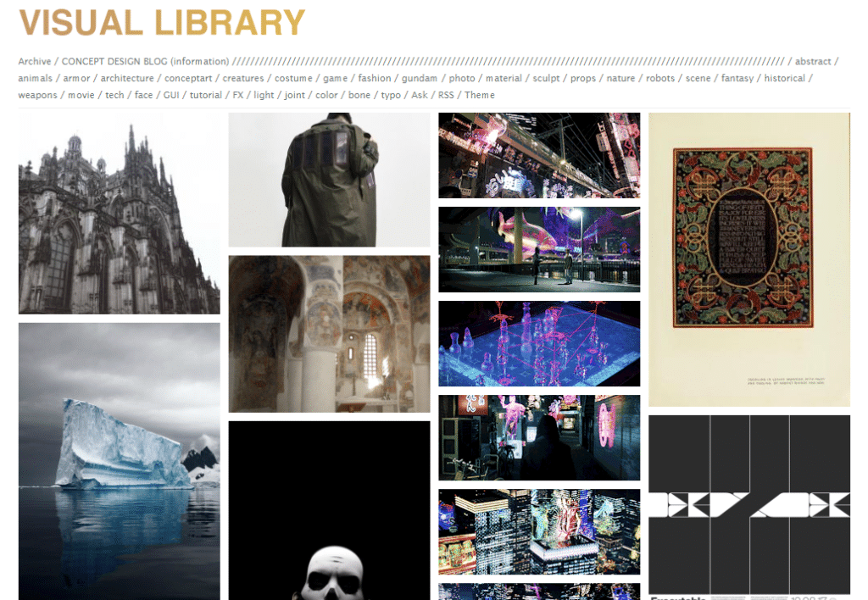Go to the scene category
Screen dimensions: 868x600
[698, 78]
